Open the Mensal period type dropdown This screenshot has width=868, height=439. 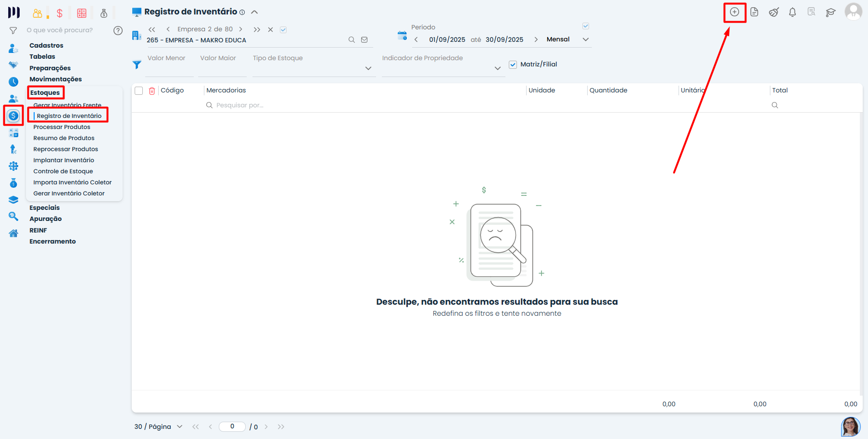coord(585,39)
